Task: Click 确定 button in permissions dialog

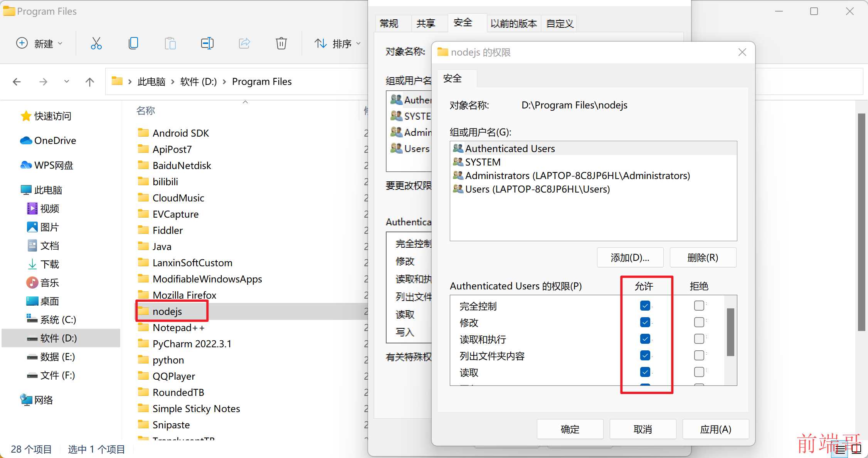Action: [x=570, y=429]
